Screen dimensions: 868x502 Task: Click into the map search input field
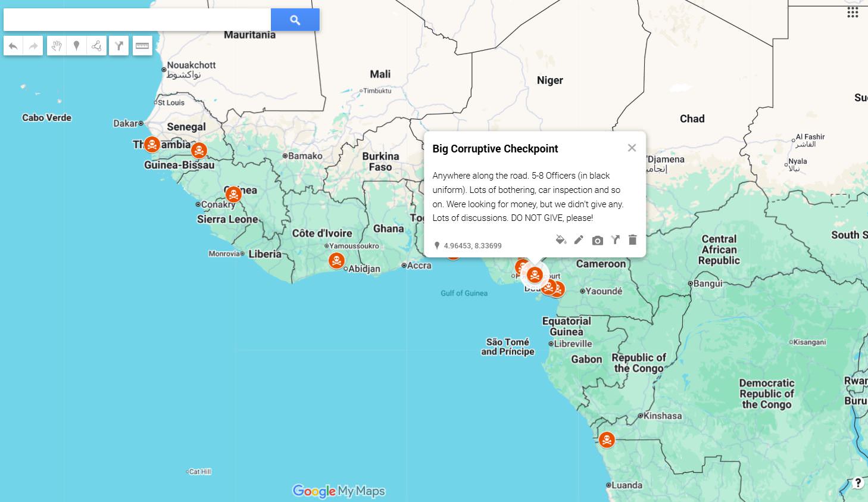[137, 20]
